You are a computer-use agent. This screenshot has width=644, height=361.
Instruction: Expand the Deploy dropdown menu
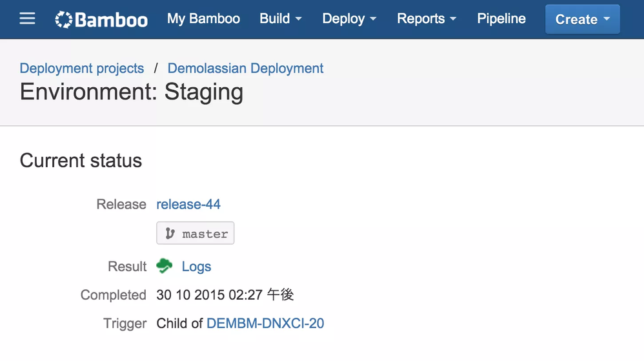point(349,19)
